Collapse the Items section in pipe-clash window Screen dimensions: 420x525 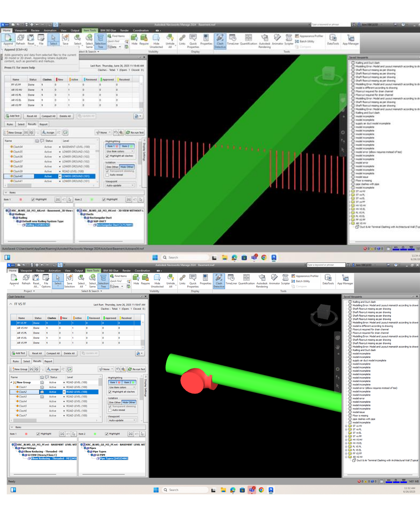tap(12, 427)
